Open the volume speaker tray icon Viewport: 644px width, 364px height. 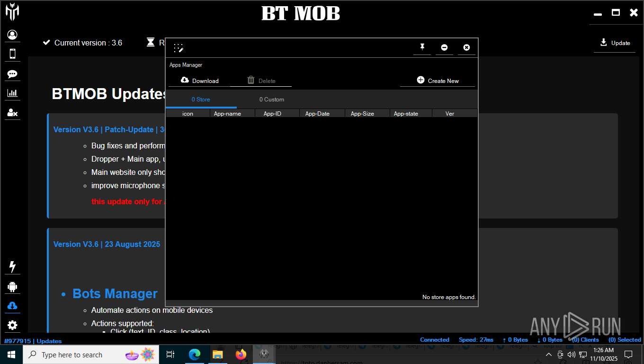tap(572, 355)
